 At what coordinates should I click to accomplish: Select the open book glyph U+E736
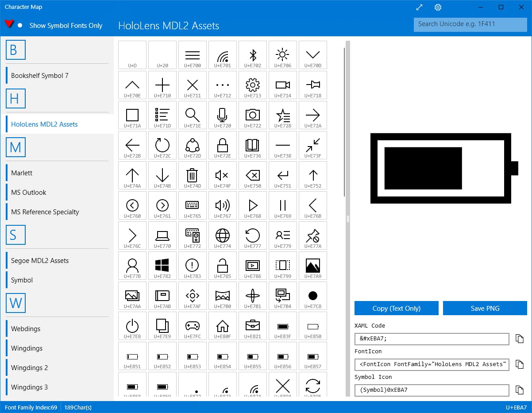pos(253,145)
